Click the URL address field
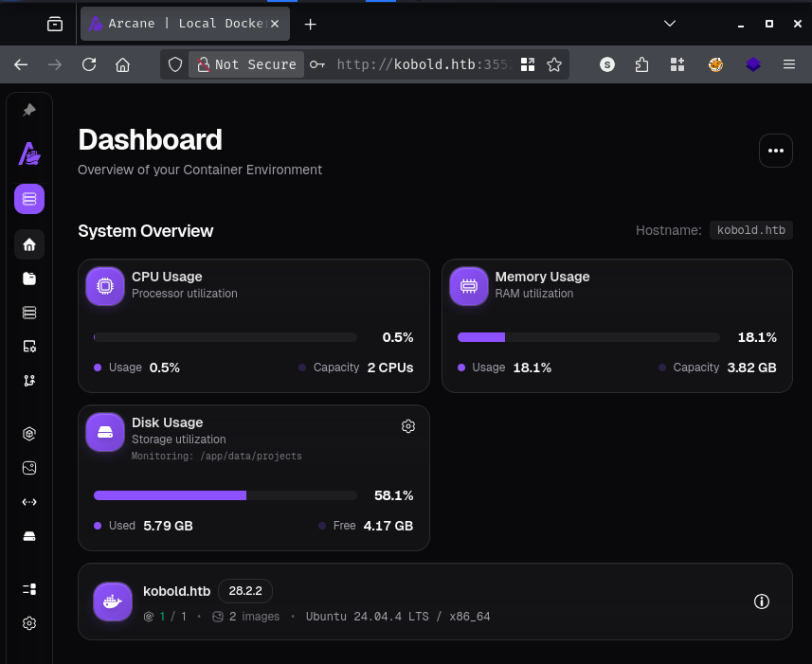The height and width of the screenshot is (664, 812). pos(424,64)
